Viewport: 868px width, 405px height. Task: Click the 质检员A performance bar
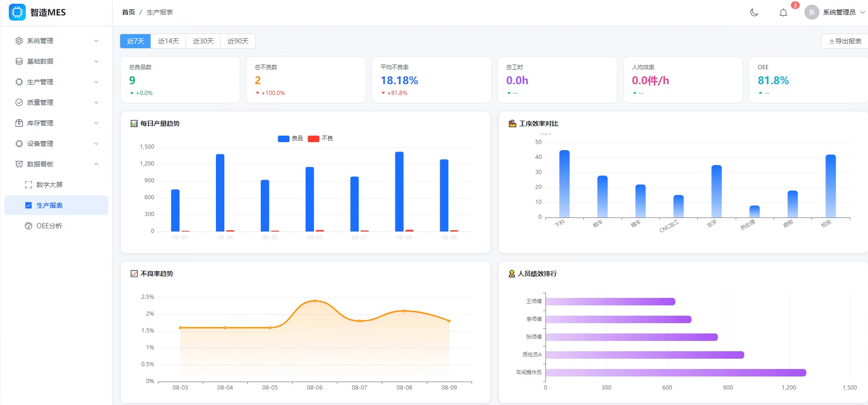(645, 355)
